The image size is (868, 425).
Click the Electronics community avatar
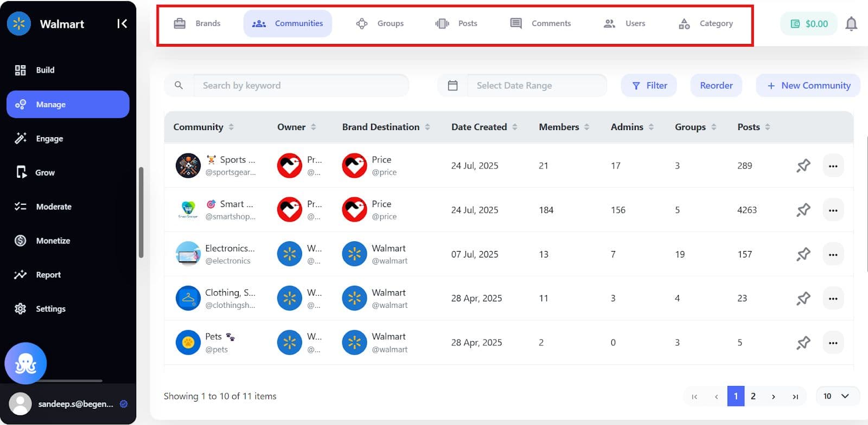pyautogui.click(x=188, y=254)
